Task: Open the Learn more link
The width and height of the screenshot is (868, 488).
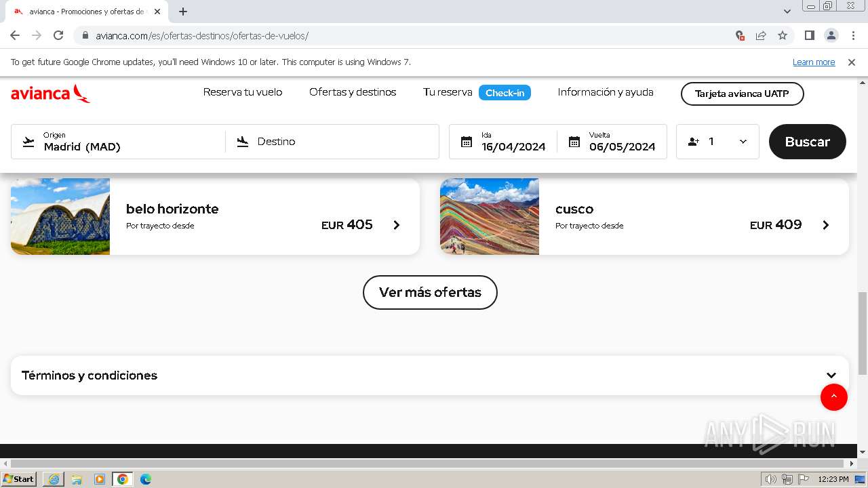Action: pyautogui.click(x=814, y=62)
